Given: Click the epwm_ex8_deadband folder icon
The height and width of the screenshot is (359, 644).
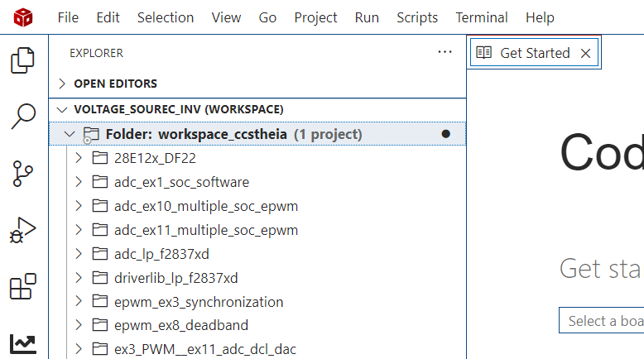Looking at the screenshot, I should [x=100, y=325].
